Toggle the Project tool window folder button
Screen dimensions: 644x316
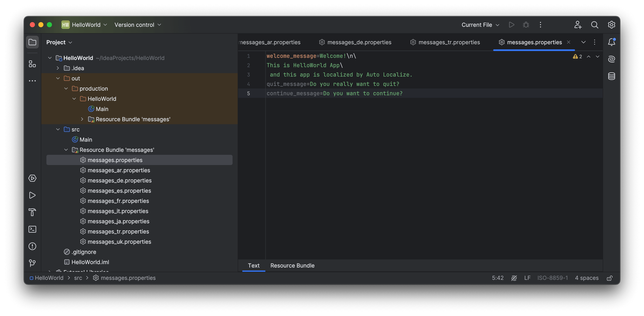coord(32,42)
